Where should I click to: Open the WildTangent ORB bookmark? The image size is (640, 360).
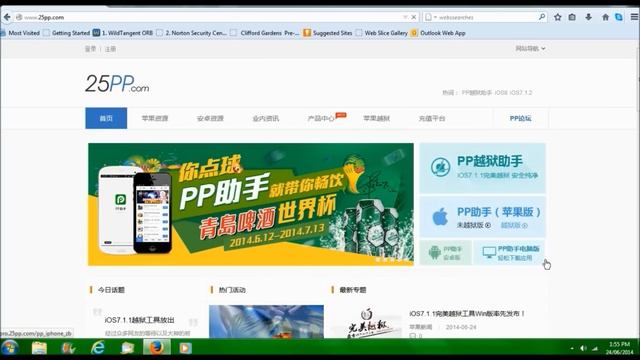[123, 33]
